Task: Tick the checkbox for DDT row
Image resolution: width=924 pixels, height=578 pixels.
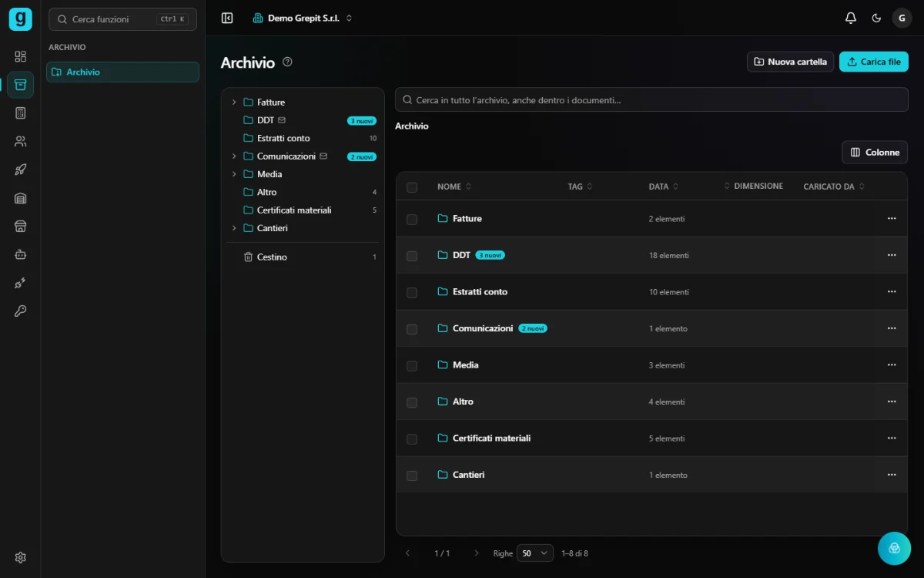Action: pyautogui.click(x=412, y=256)
